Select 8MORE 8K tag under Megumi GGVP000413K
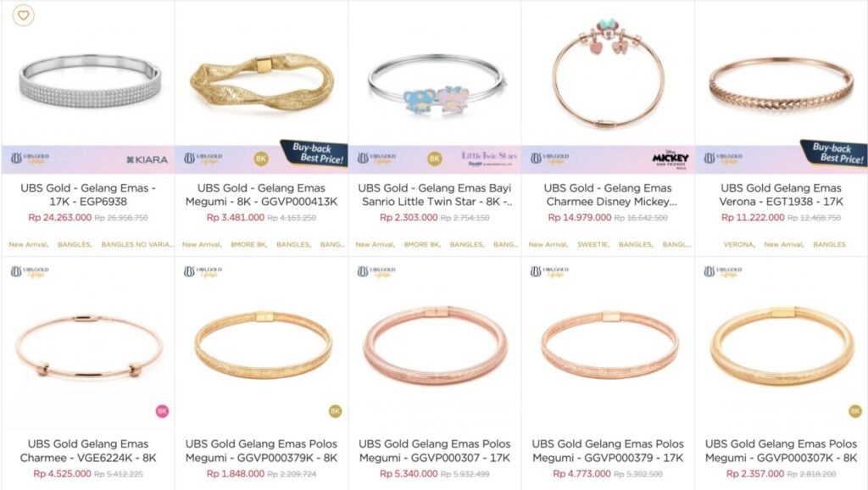This screenshot has width=868, height=490. point(248,244)
